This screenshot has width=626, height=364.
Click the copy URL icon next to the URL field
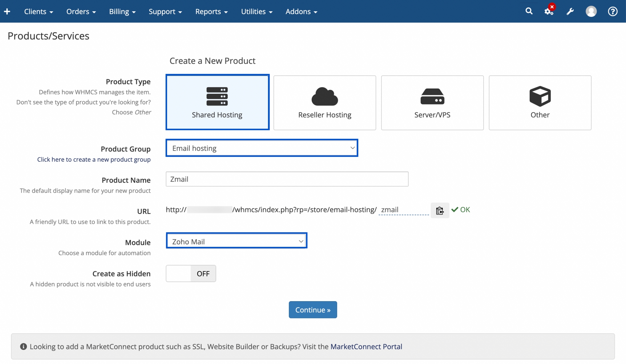439,210
